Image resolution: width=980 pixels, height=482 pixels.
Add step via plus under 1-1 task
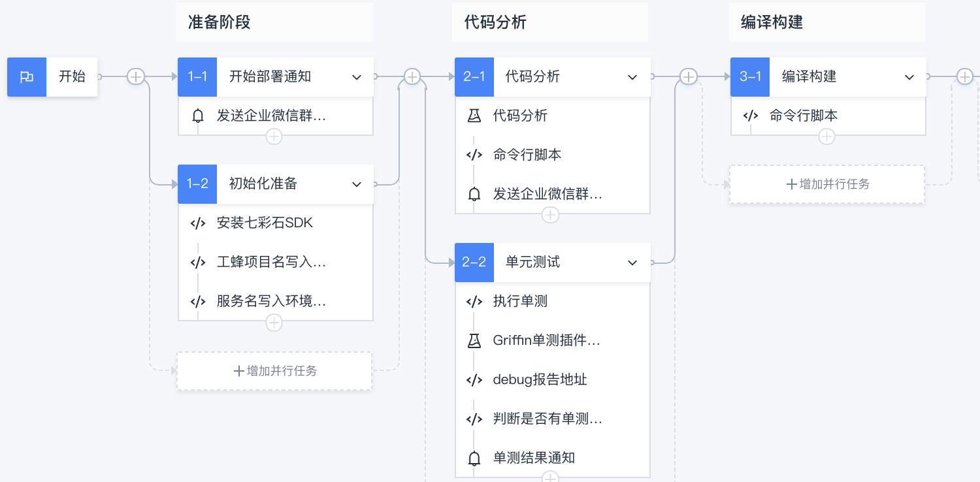274,137
